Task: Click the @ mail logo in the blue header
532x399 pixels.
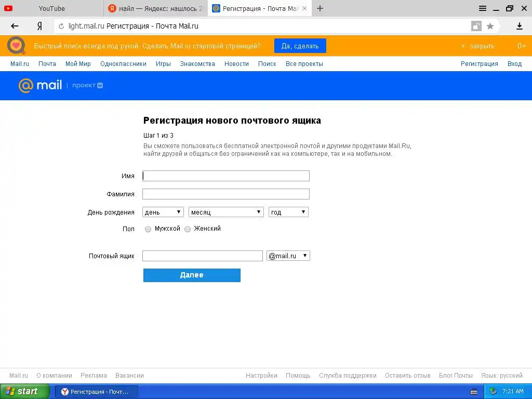Action: [x=41, y=85]
